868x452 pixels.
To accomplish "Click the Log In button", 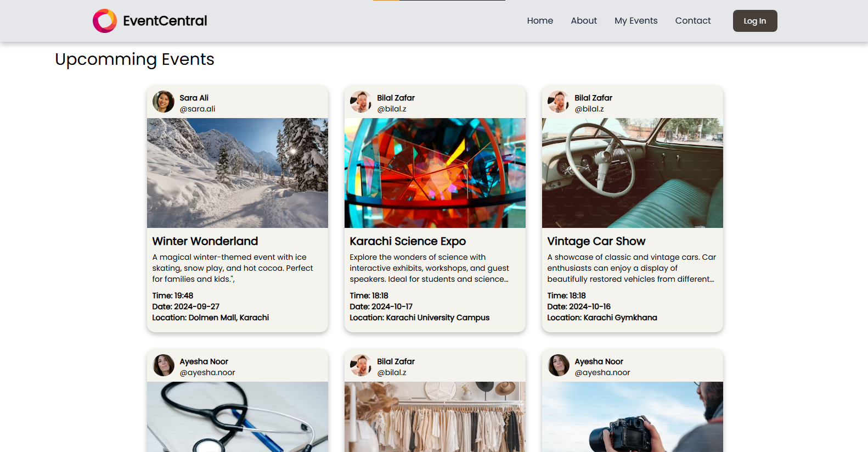I will tap(755, 21).
